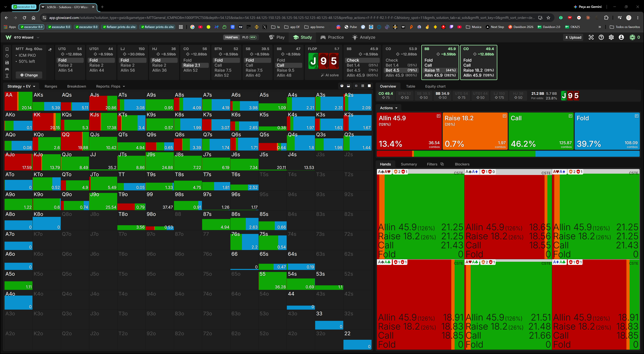Click the collapse height sidebar icon
644x354 pixels.
[7, 76]
